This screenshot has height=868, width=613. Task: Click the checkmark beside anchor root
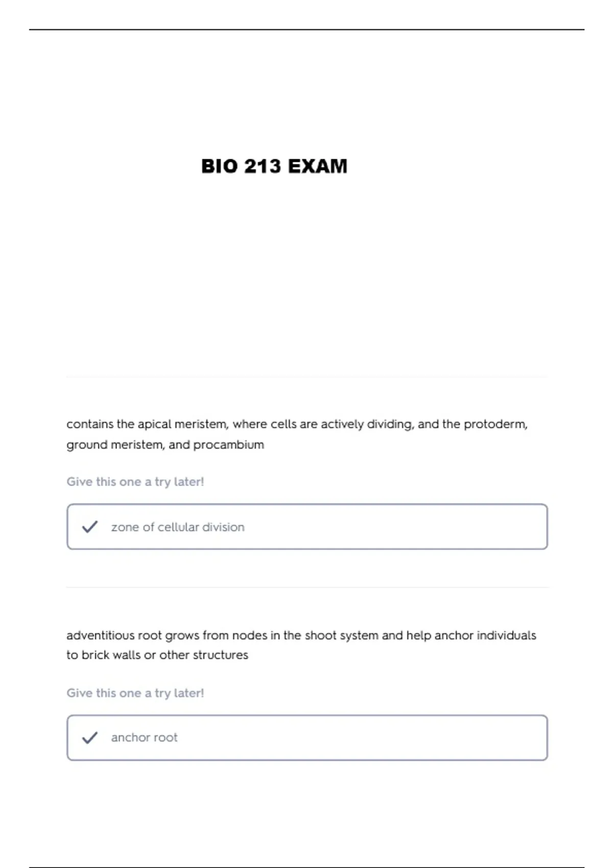(x=90, y=737)
